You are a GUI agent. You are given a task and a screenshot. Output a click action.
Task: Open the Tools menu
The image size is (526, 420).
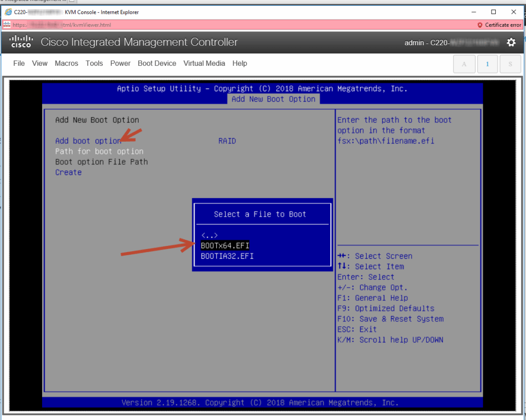coord(94,63)
